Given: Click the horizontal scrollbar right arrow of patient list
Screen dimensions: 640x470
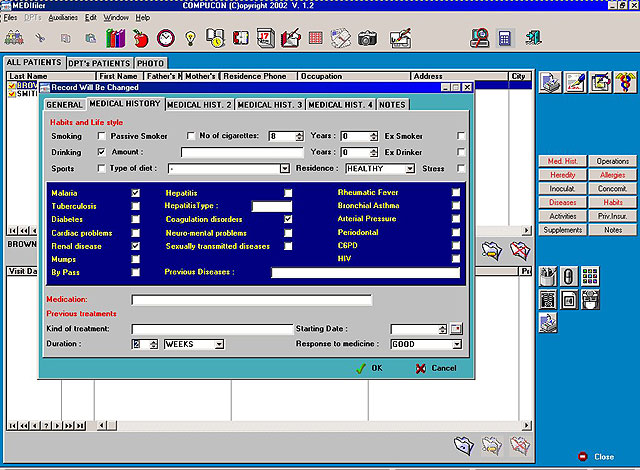Looking at the screenshot, I should pyautogui.click(x=527, y=231).
